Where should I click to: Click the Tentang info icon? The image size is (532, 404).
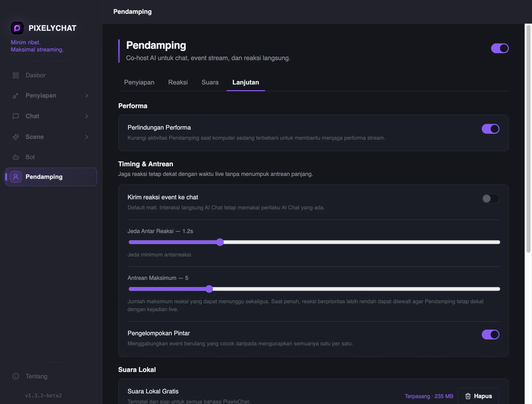16,376
